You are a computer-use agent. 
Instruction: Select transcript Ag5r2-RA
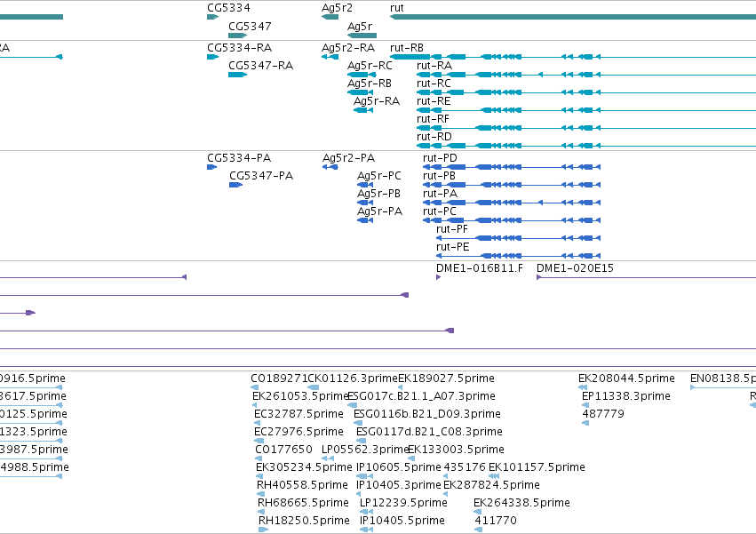click(330, 57)
